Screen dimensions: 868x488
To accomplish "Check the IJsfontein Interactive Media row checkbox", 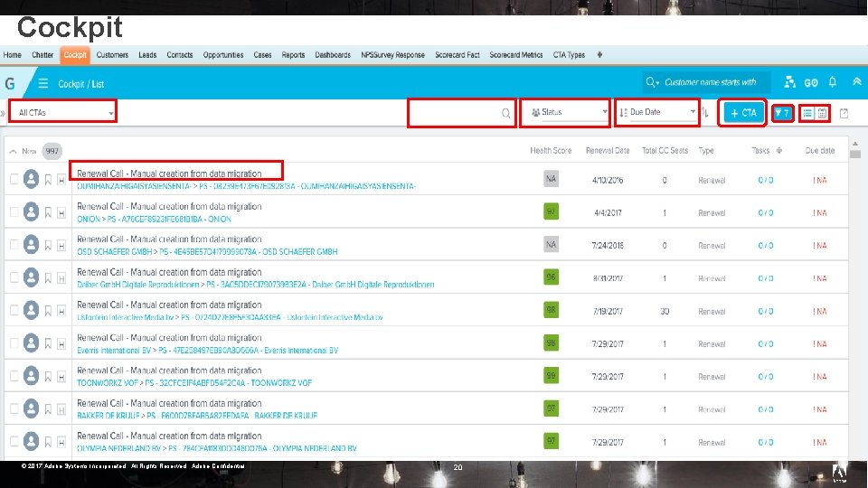I will tap(14, 310).
